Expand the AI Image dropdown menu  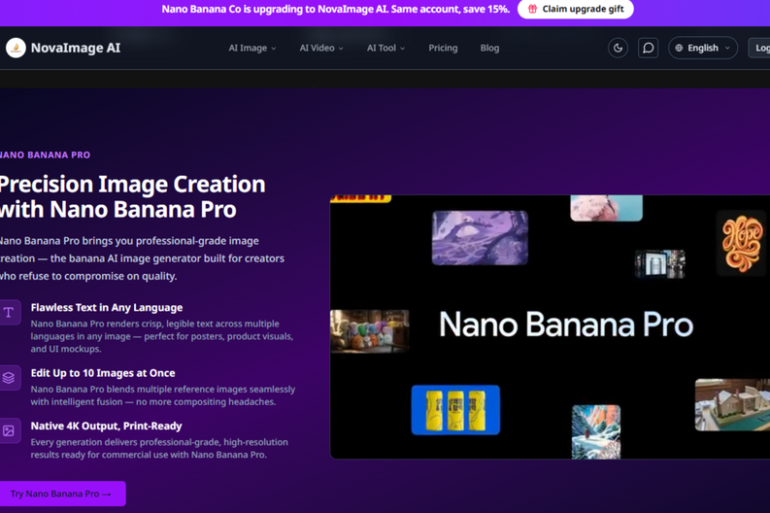(252, 48)
